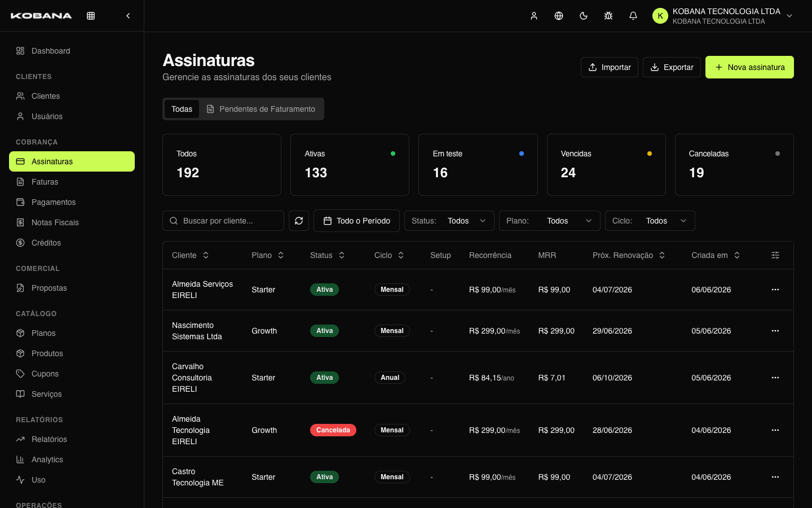Switch to Pendentes de Faturamento tab

(x=261, y=109)
